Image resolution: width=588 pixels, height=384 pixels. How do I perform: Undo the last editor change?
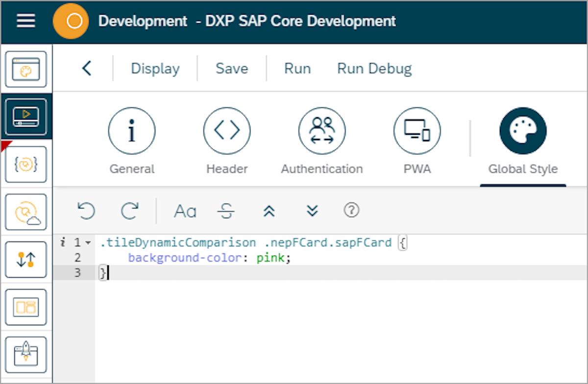click(x=86, y=211)
